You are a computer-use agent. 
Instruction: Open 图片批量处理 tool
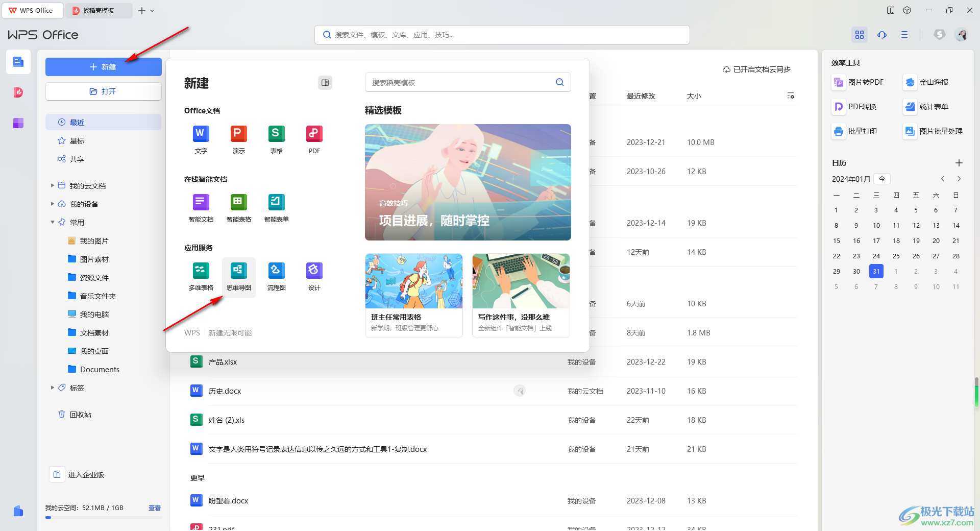933,131
